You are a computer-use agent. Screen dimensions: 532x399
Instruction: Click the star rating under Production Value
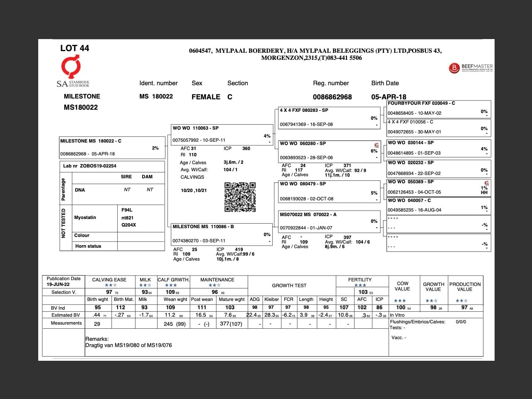pyautogui.click(x=461, y=300)
